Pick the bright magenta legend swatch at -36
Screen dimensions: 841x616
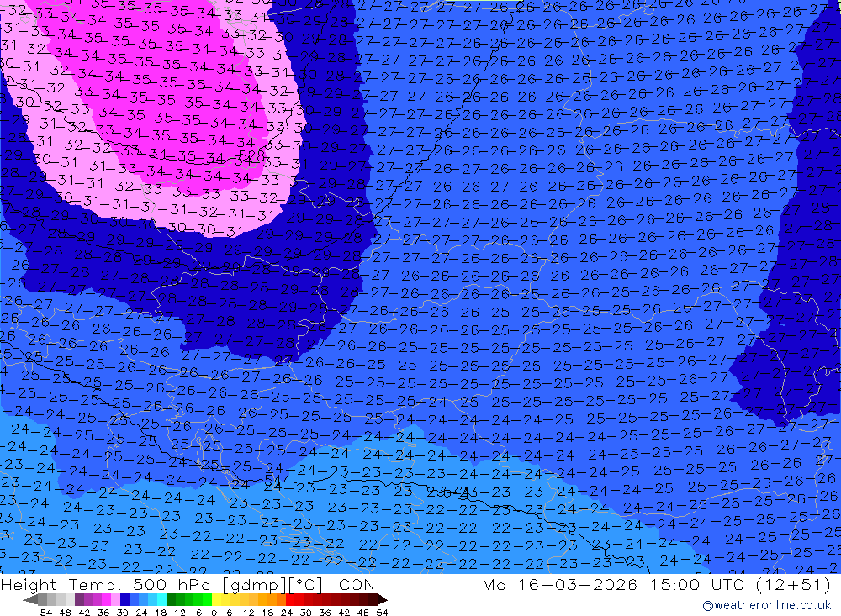pyautogui.click(x=106, y=600)
